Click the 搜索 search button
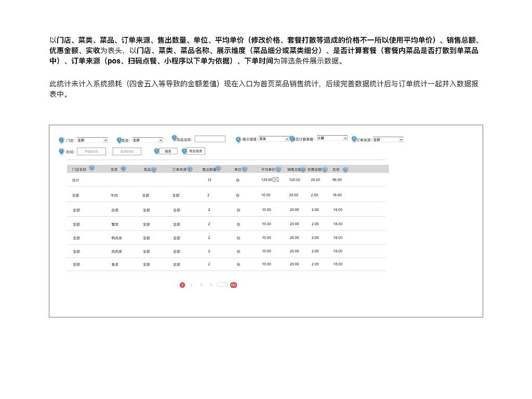Viewport: 532px width, 399px height. 168,151
